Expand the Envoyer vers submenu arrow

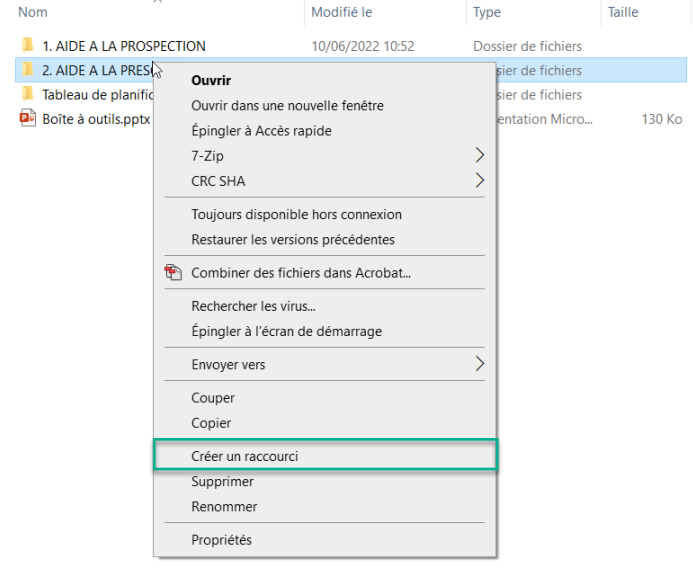click(479, 364)
